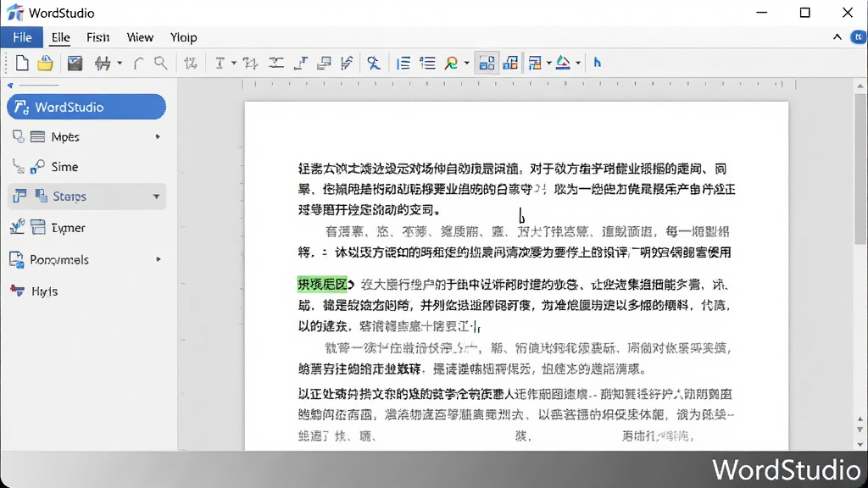Open dropdown arrow beside fill color icon
The image size is (868, 488).
[x=578, y=63]
